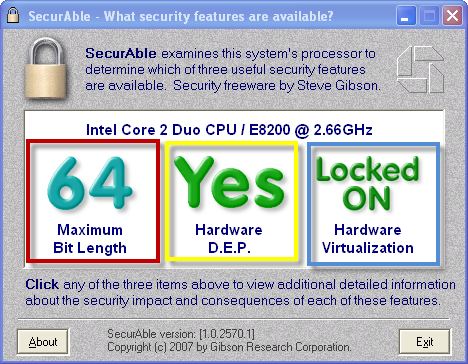
Task: Click the Maximum Bit Length label
Action: (x=90, y=239)
